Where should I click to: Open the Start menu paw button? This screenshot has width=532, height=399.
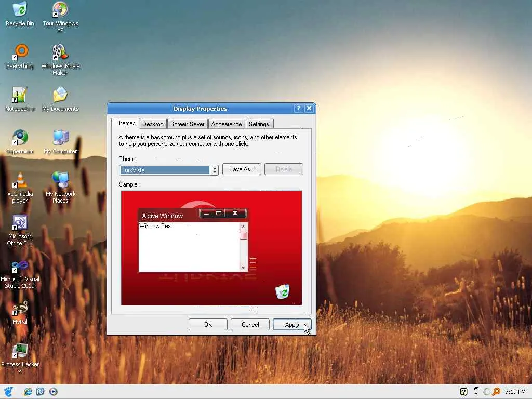coord(8,392)
